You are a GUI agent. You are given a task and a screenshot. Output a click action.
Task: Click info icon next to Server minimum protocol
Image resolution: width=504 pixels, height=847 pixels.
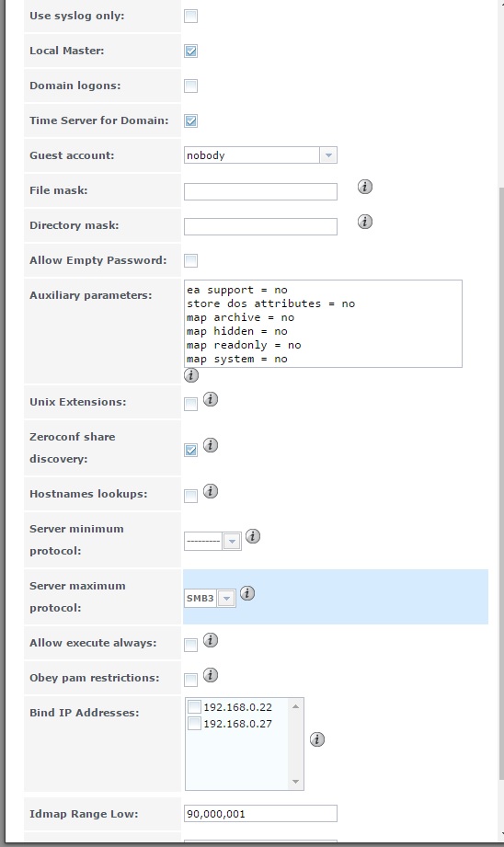click(x=252, y=536)
